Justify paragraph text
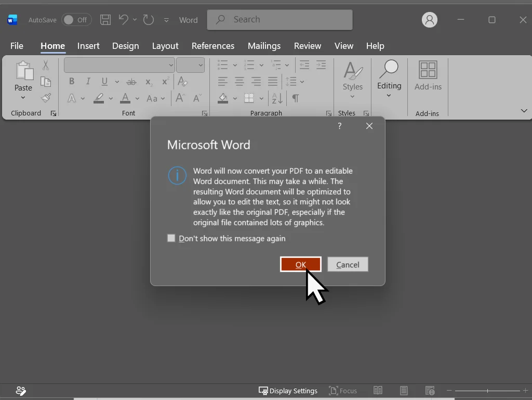The height and width of the screenshot is (400, 532). [x=272, y=82]
